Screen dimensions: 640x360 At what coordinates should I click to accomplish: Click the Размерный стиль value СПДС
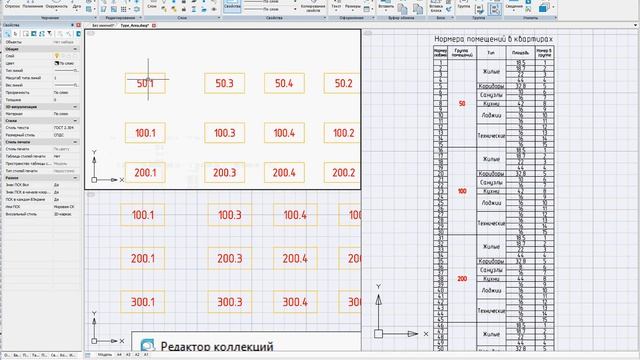67,135
